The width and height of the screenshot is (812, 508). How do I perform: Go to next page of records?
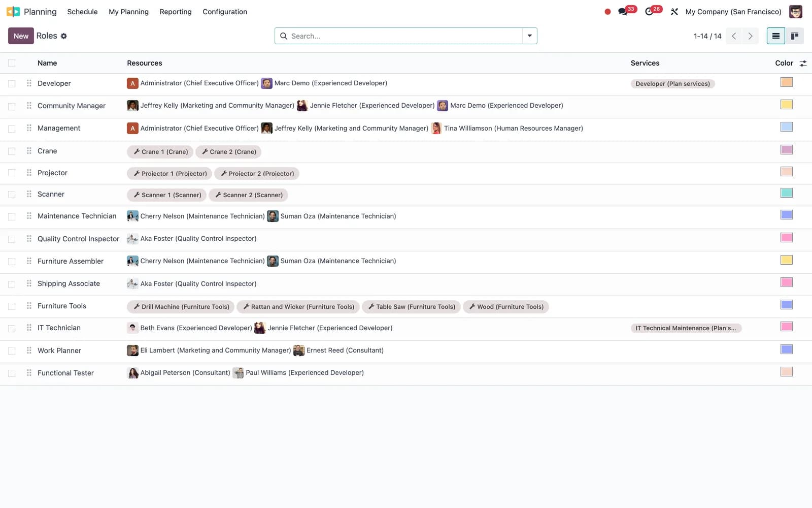coord(750,36)
